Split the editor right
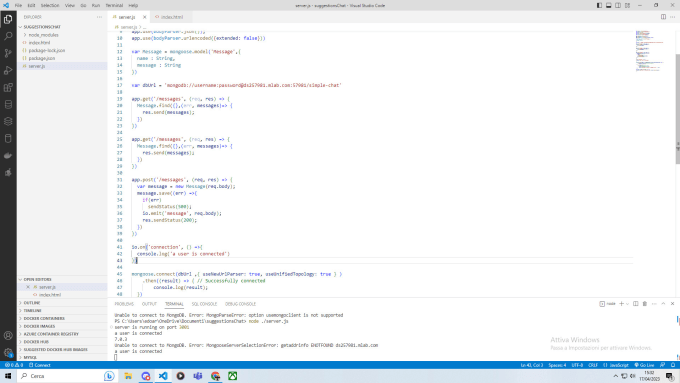 click(663, 17)
